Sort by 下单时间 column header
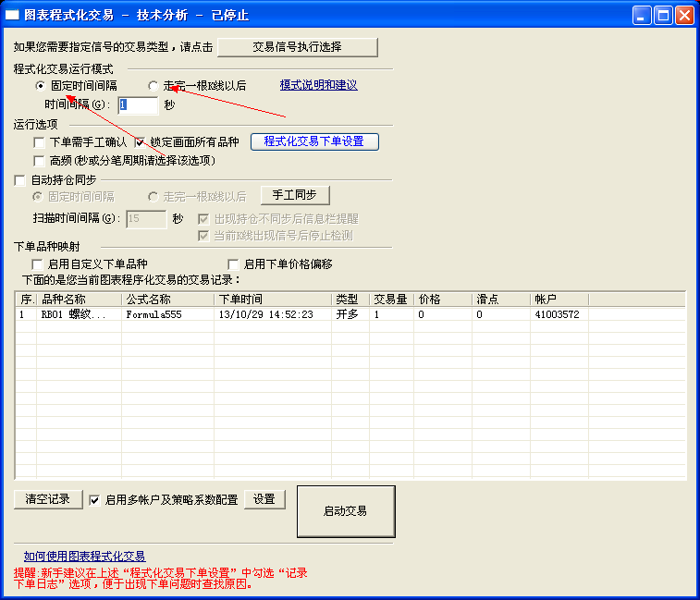The height and width of the screenshot is (600, 700). [273, 300]
